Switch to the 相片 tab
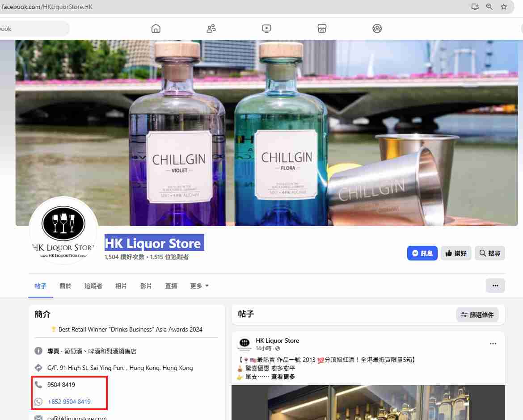This screenshot has height=420, width=523. (x=121, y=286)
